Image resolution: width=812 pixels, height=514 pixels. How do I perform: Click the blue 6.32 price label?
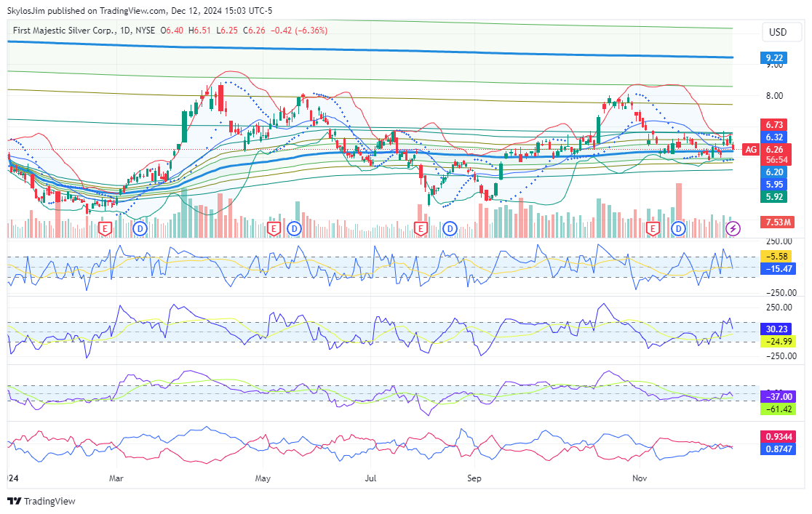(x=774, y=137)
